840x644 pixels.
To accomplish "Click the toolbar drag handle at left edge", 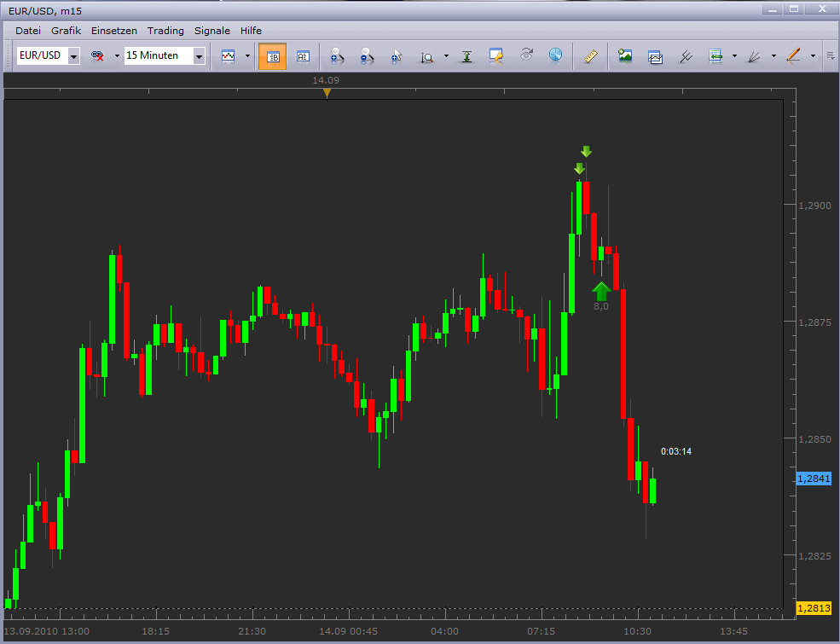I will 9,55.
